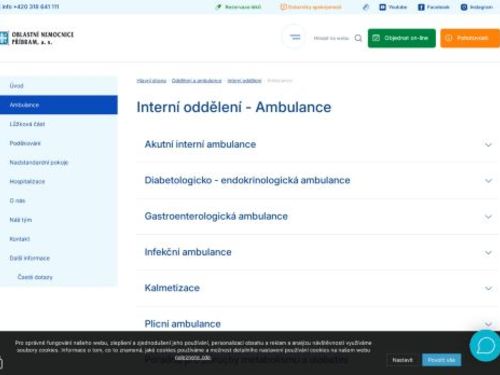
Task: Expand Kalmetizace chevron
Action: coord(488,288)
